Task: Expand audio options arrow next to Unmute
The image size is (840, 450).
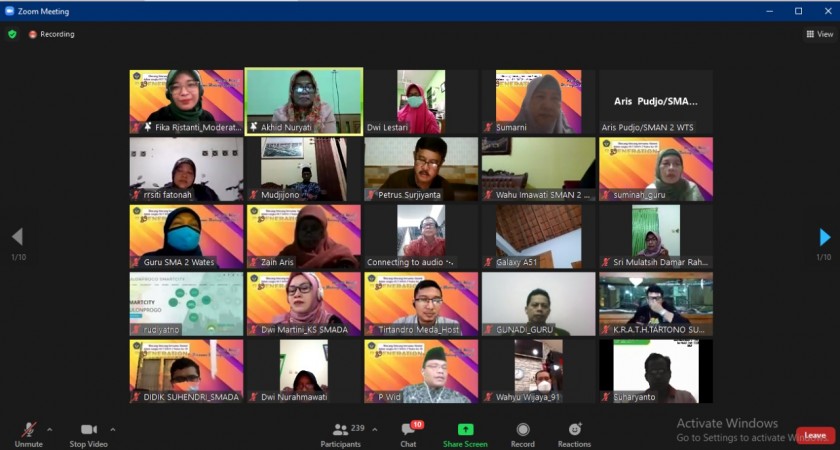Action: point(49,430)
